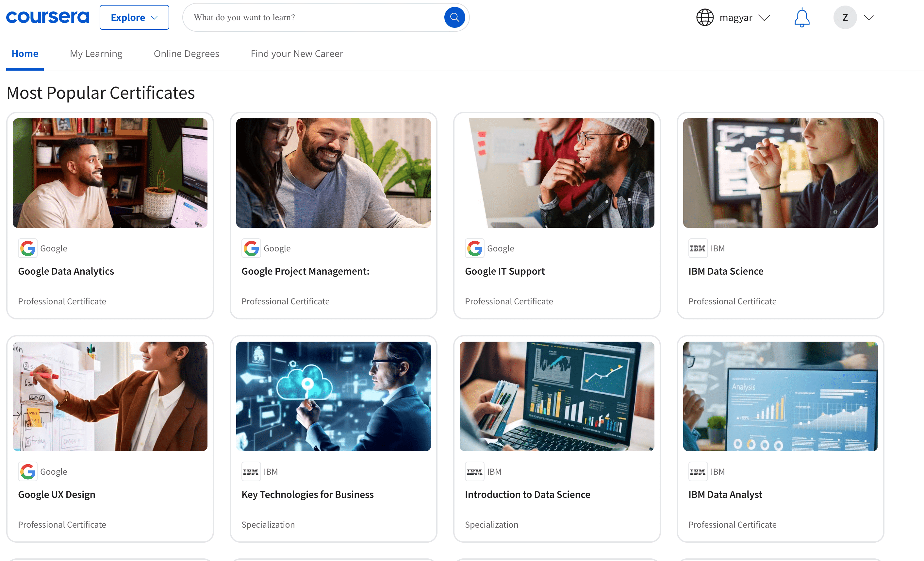This screenshot has height=561, width=924.
Task: Click IBM provider name on IBM Data Science card
Action: (718, 248)
